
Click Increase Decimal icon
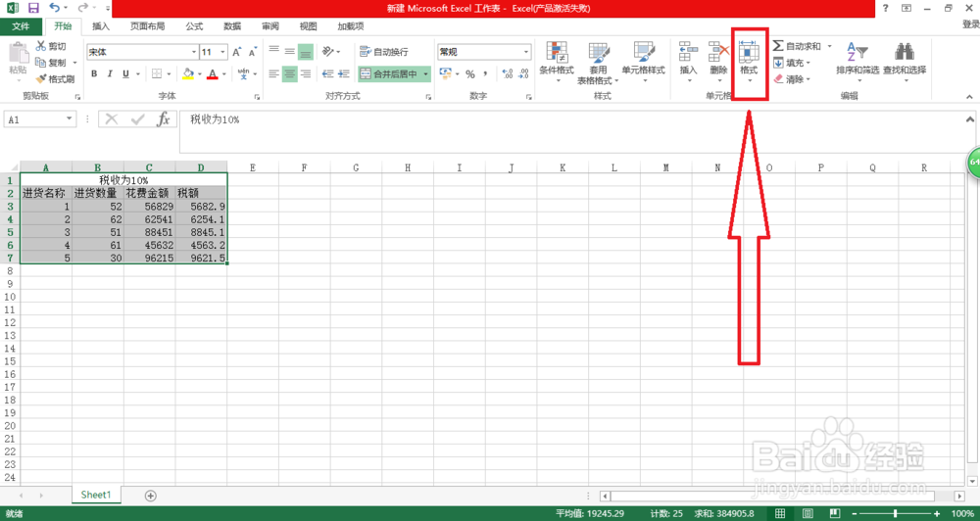[x=508, y=74]
